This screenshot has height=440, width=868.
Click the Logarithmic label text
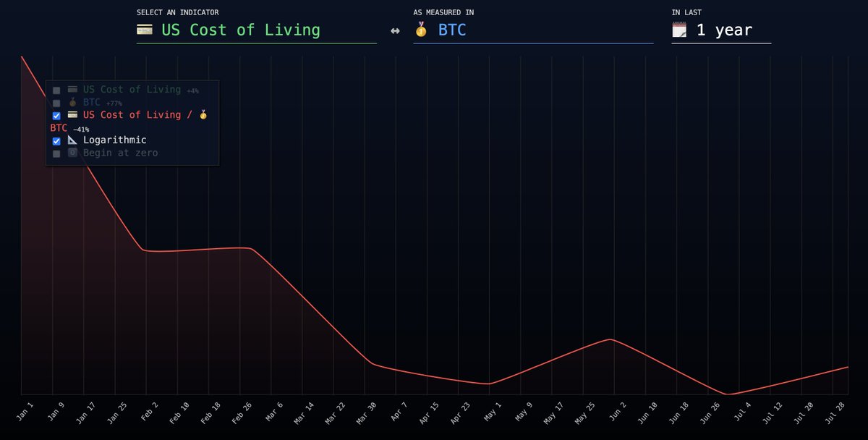[x=115, y=140]
